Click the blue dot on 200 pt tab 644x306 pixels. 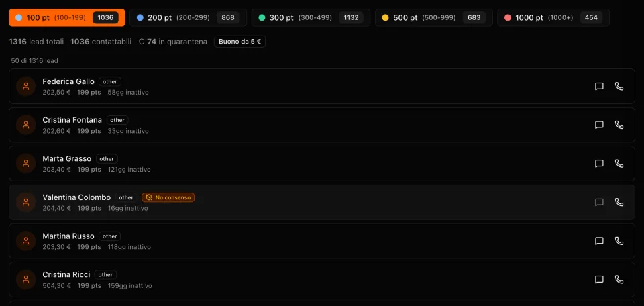140,17
